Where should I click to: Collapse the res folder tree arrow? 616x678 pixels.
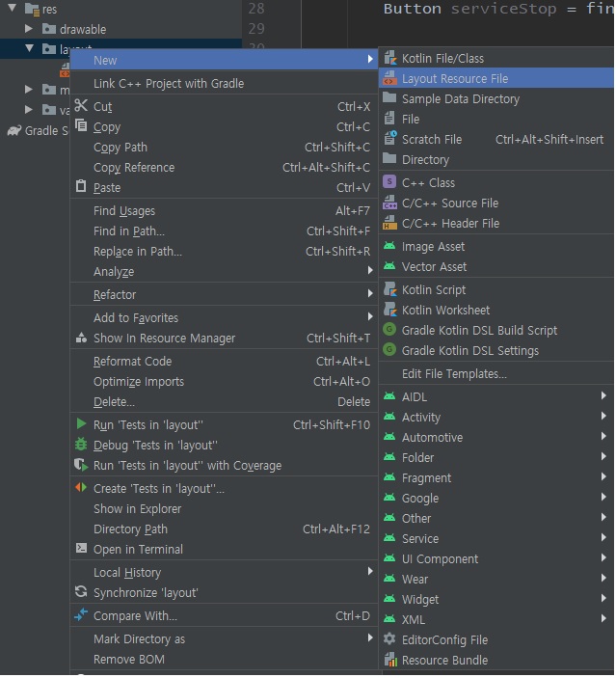(x=13, y=8)
